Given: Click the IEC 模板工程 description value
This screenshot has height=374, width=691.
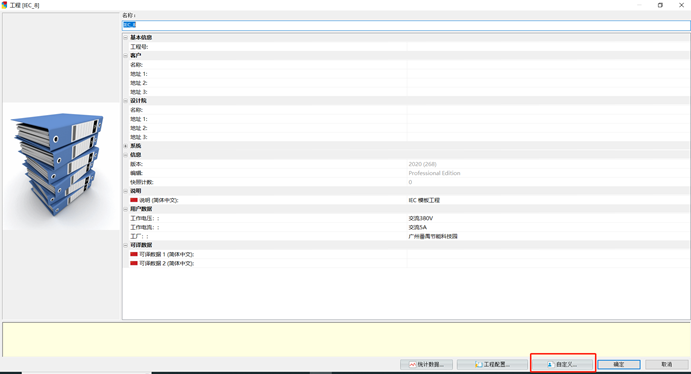Looking at the screenshot, I should (424, 200).
